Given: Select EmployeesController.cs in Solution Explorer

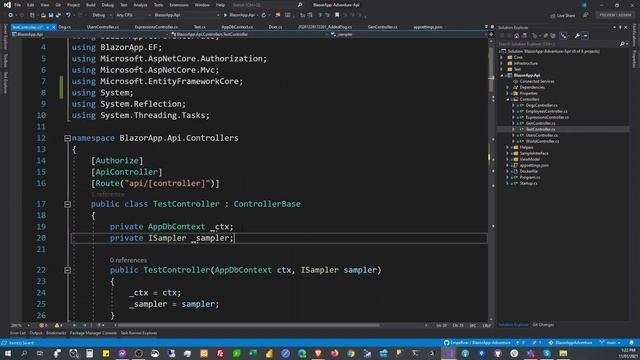Looking at the screenshot, I should [x=546, y=111].
